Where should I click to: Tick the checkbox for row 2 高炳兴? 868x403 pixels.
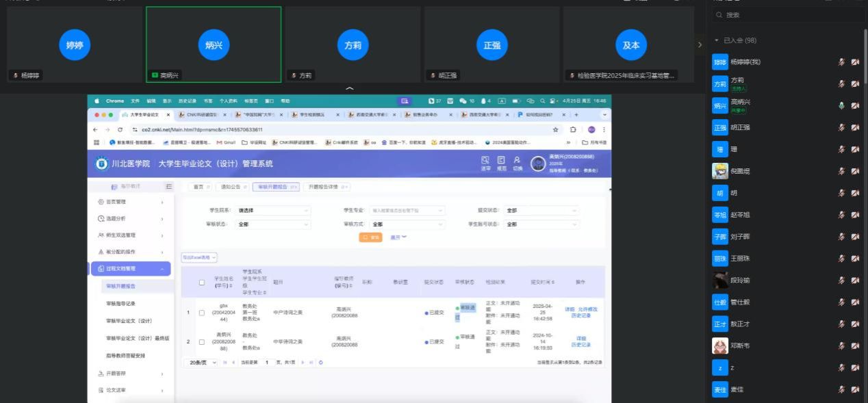click(201, 341)
